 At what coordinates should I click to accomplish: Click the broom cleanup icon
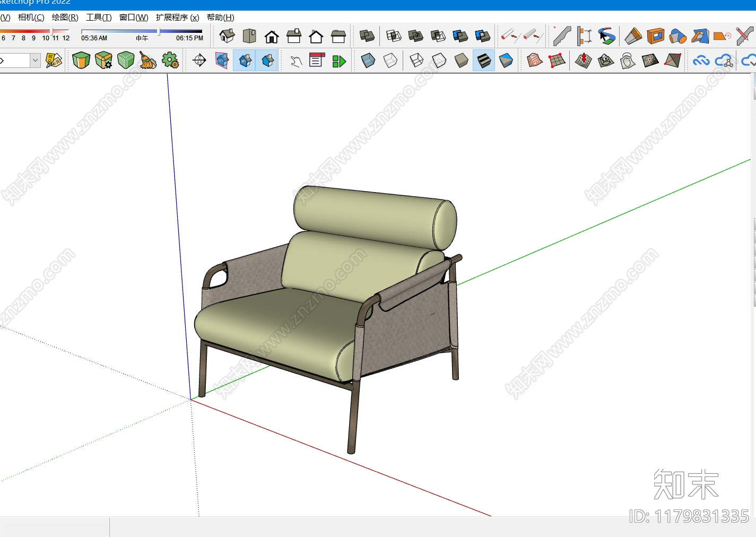click(148, 60)
